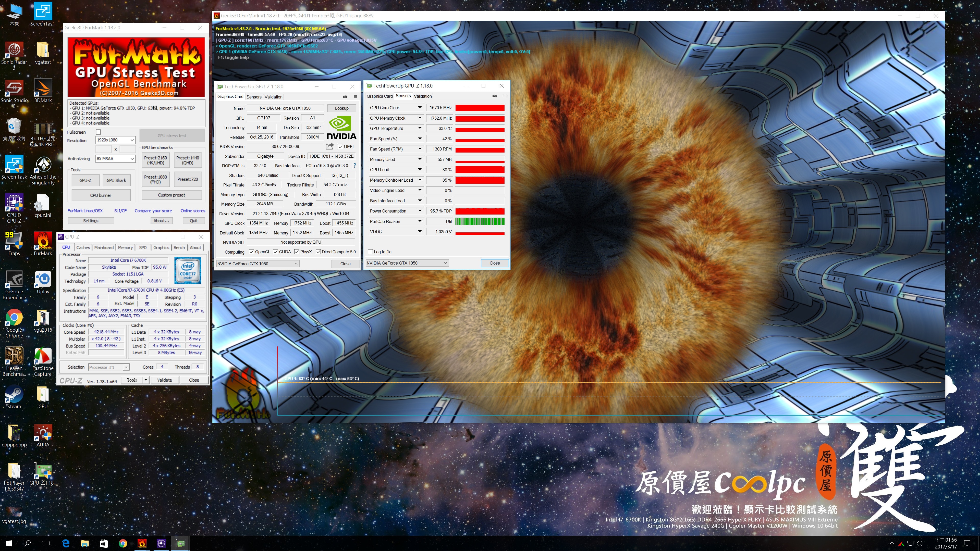Click the CPU burner button in FurMark
The image size is (980, 551).
click(x=101, y=195)
